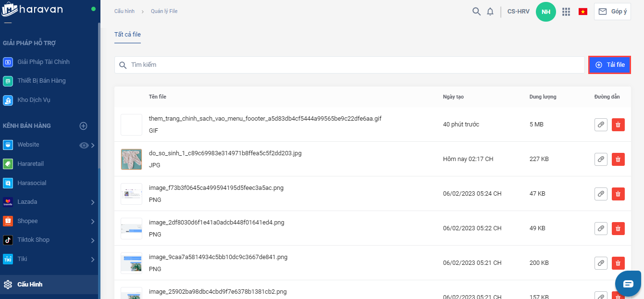Expand the Shopee channel submenu

pos(93,222)
